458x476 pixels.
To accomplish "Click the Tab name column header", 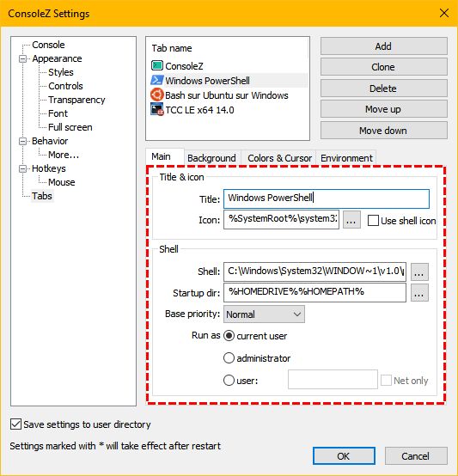I will tap(172, 48).
